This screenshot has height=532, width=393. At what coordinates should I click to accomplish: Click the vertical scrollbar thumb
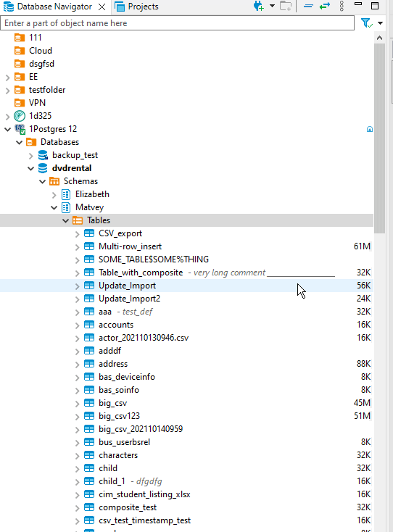click(x=380, y=138)
